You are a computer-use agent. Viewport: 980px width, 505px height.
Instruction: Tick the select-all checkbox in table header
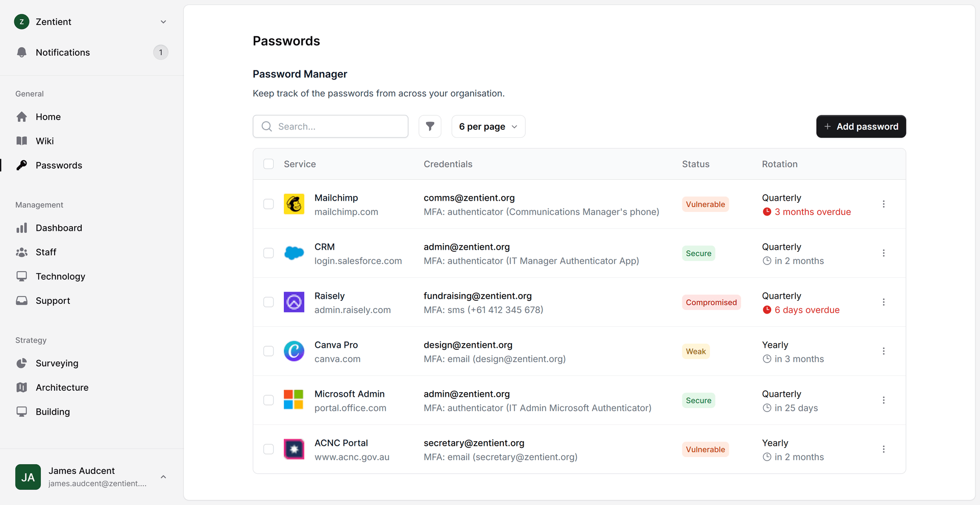pos(268,164)
